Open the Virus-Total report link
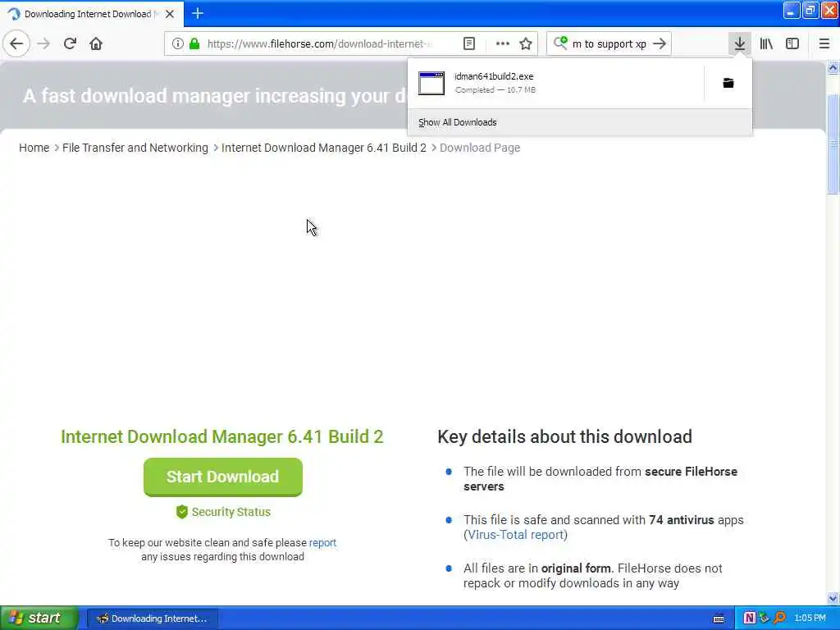 click(x=515, y=535)
